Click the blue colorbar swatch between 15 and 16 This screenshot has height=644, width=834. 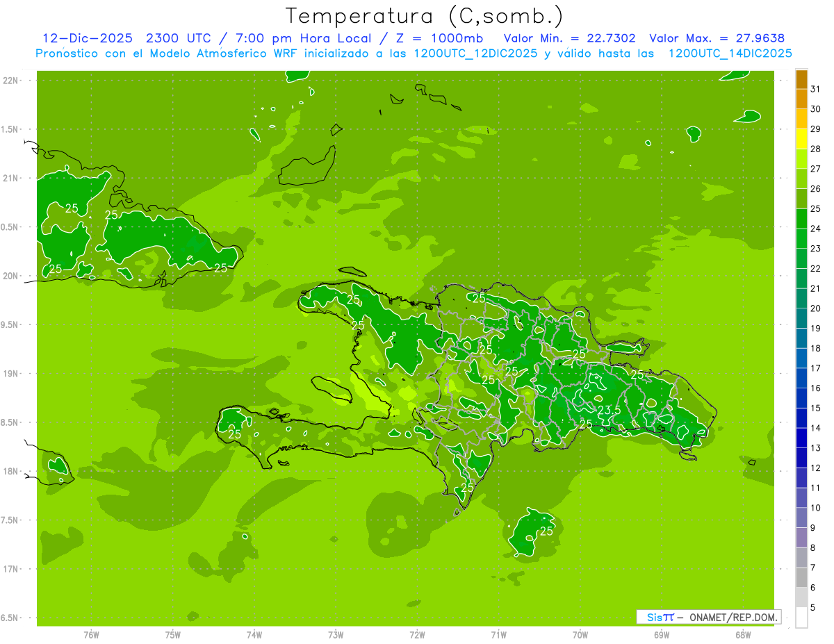point(801,398)
